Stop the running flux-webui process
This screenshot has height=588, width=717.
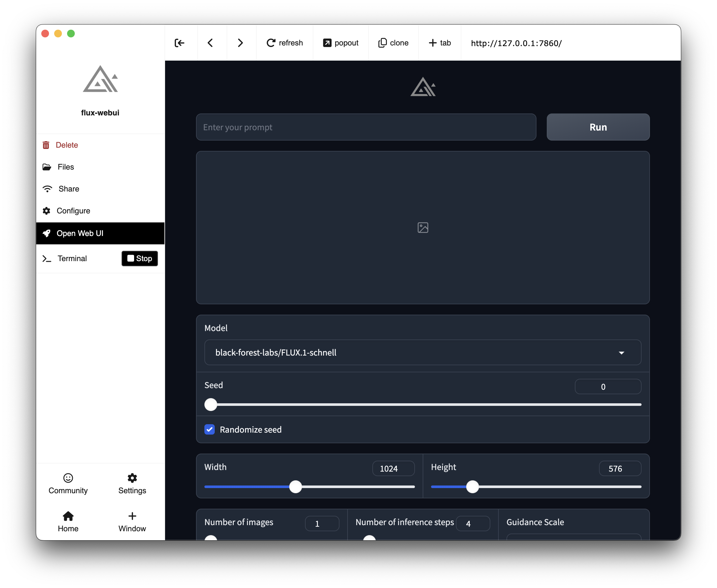pos(140,259)
